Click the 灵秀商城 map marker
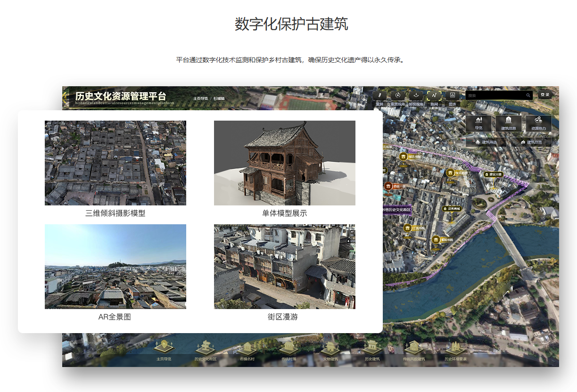This screenshot has width=577, height=392. click(x=451, y=209)
